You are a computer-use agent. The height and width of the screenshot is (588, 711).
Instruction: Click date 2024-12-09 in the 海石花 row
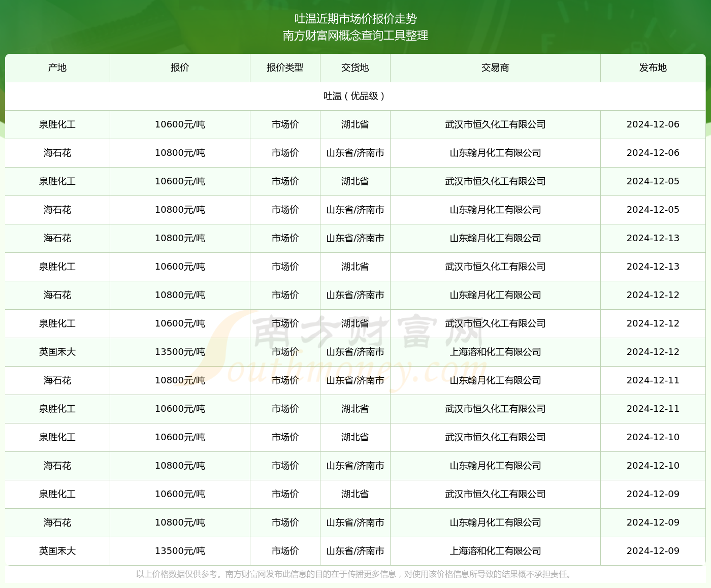pyautogui.click(x=653, y=522)
